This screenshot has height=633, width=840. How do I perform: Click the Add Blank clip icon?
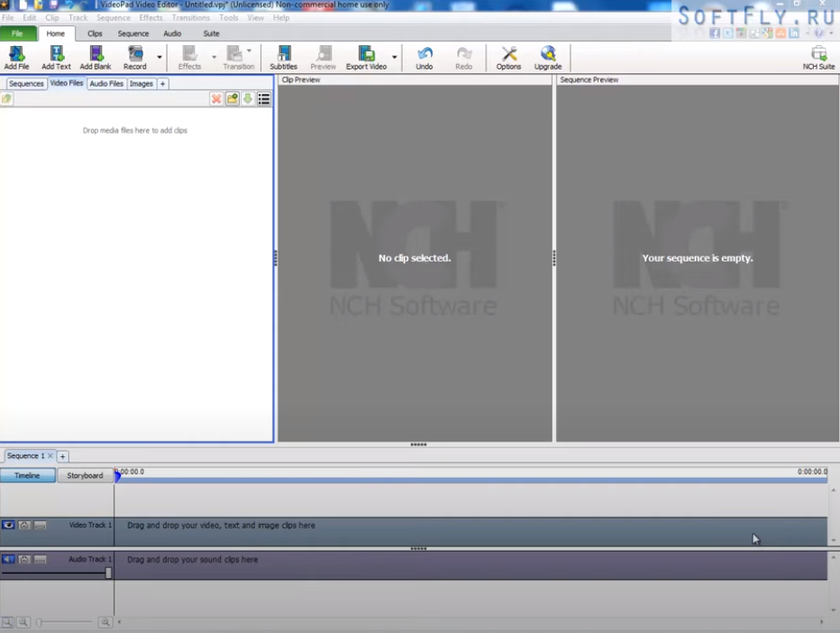[96, 58]
